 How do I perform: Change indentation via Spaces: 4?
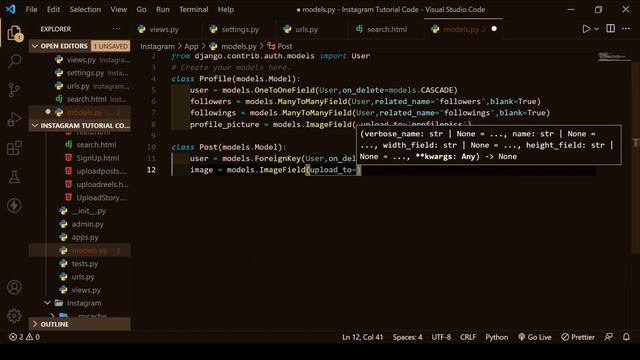407,337
